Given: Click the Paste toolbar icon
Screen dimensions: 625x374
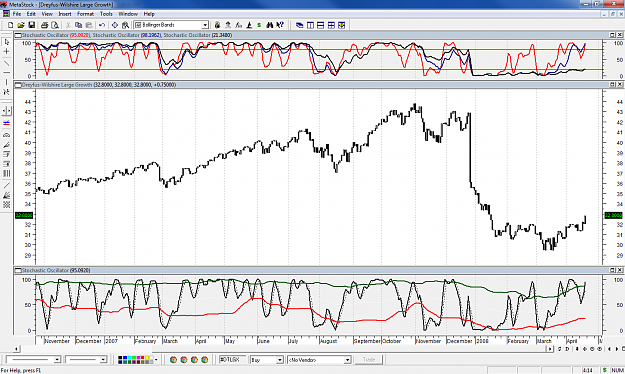Looking at the screenshot, I should point(89,25).
